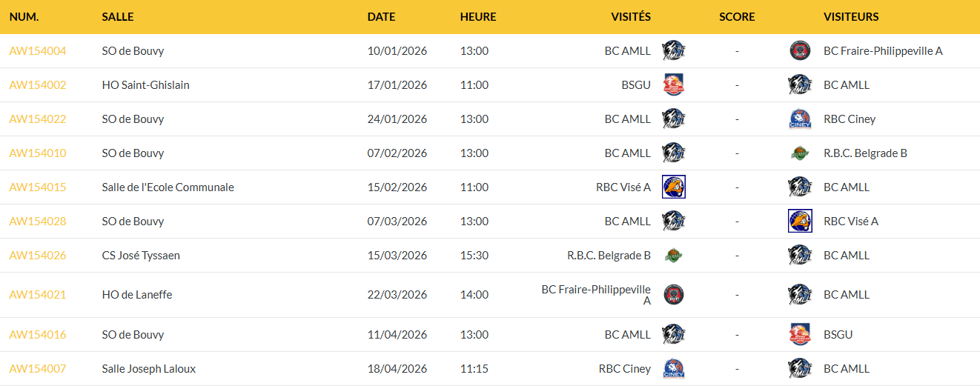Click RBC Ciney logo on 24/01/2026 match
The image size is (980, 386).
(800, 119)
